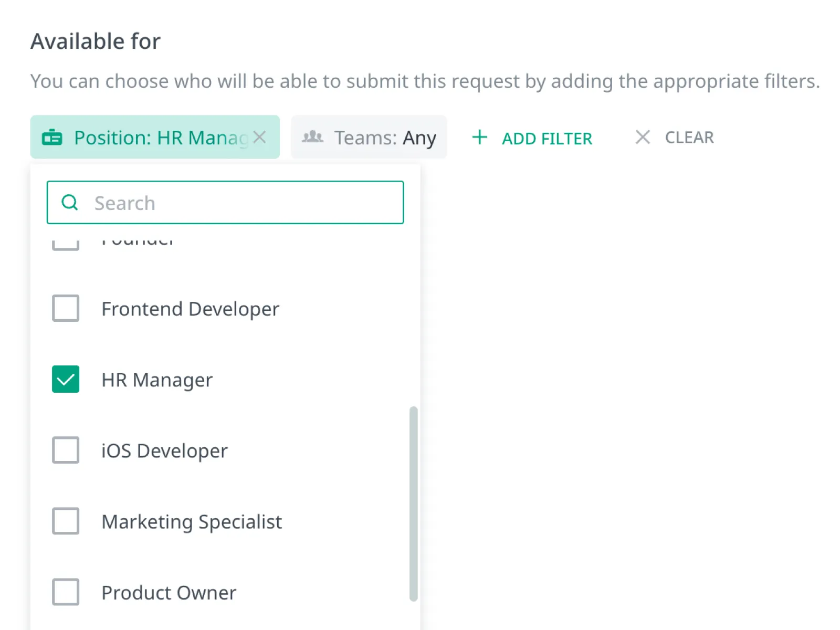Click the magnifier icon in the search box
Image resolution: width=840 pixels, height=630 pixels.
click(70, 202)
